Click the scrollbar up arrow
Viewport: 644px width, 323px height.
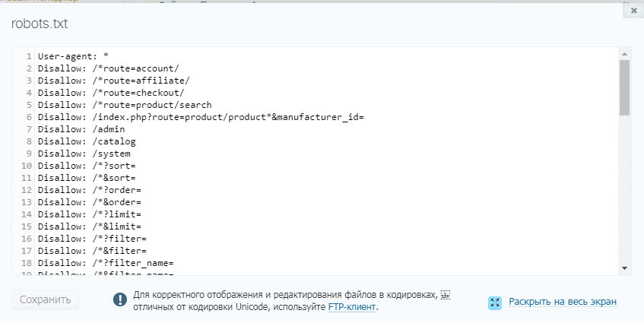624,55
